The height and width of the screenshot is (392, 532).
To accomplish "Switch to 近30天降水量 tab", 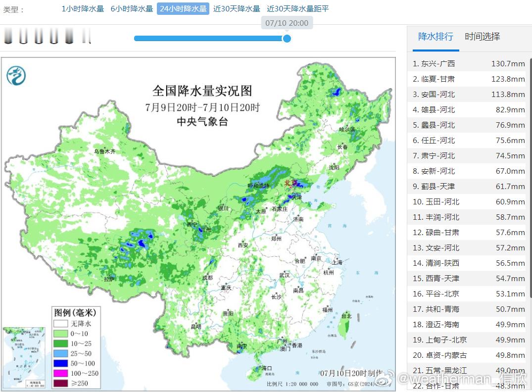I will [237, 9].
